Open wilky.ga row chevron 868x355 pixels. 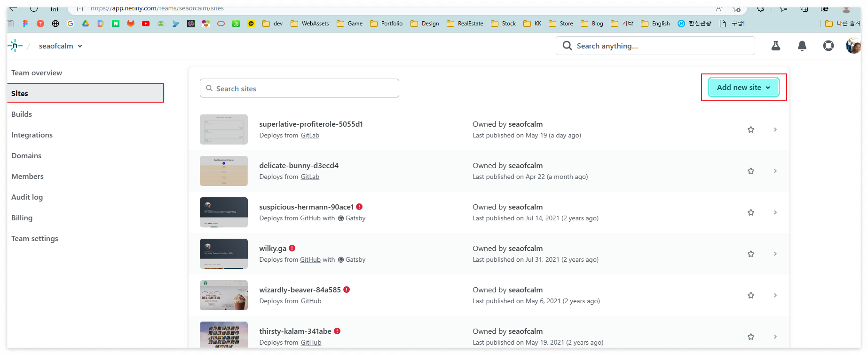[x=775, y=254]
